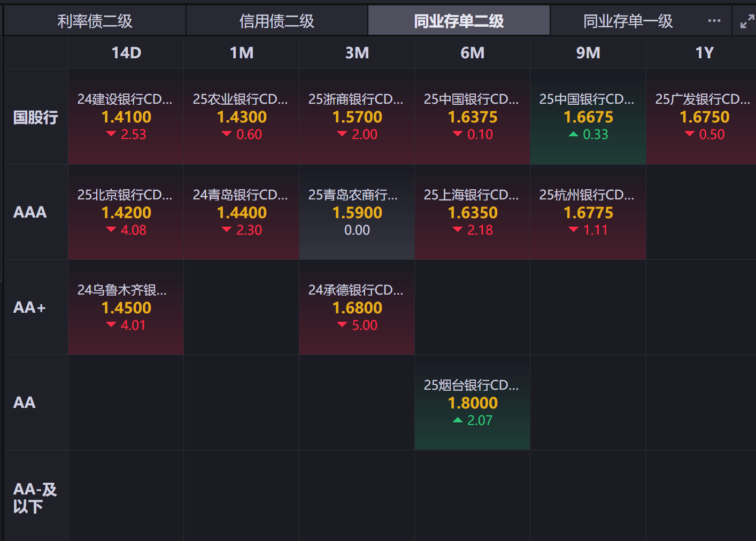Open 25广发银行CD cell at 1.6750
The width and height of the screenshot is (756, 541).
click(x=701, y=117)
